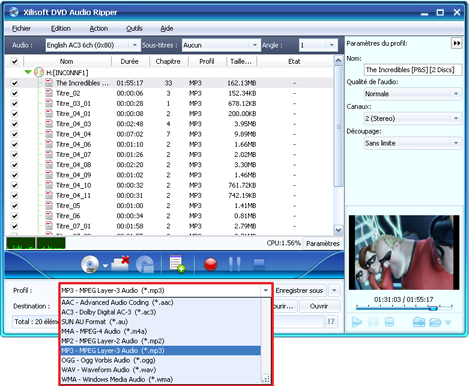Open the Fichier menu

pyautogui.click(x=21, y=29)
